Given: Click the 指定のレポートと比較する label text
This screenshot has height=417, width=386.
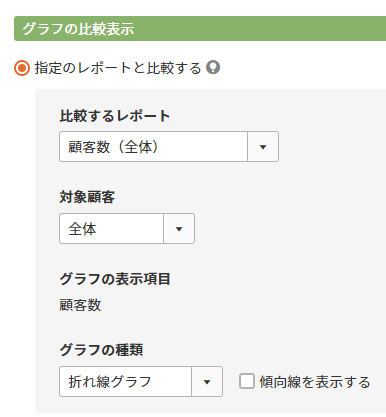Looking at the screenshot, I should click(x=118, y=68).
